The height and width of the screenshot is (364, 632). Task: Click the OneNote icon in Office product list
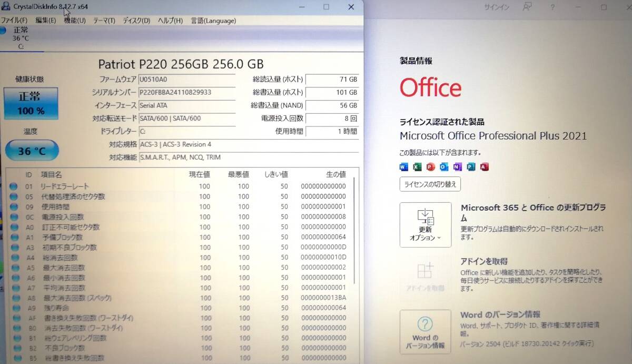coord(458,167)
